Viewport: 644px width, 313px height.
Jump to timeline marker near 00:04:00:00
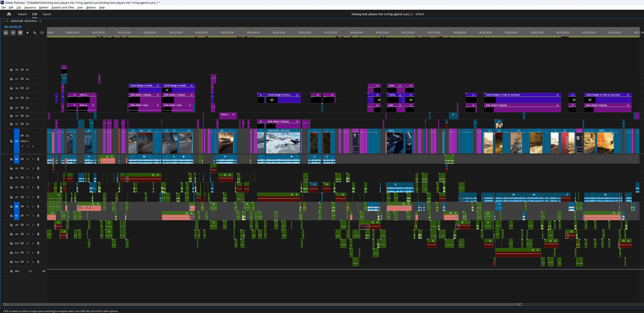click(x=251, y=29)
